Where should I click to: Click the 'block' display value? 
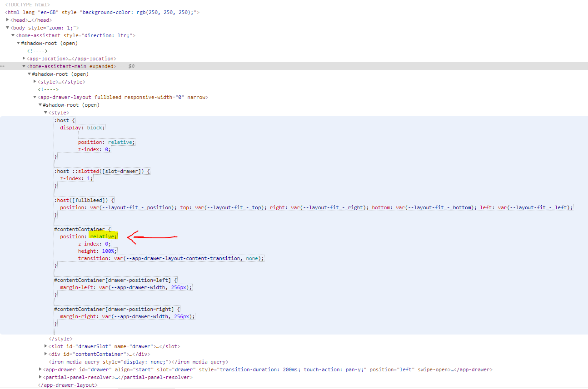[x=95, y=127]
